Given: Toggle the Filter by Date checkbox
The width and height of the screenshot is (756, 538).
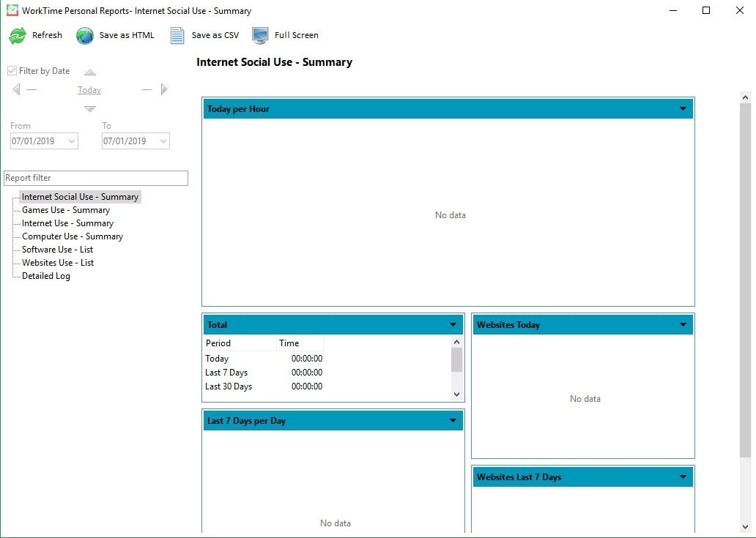Looking at the screenshot, I should click(x=12, y=71).
